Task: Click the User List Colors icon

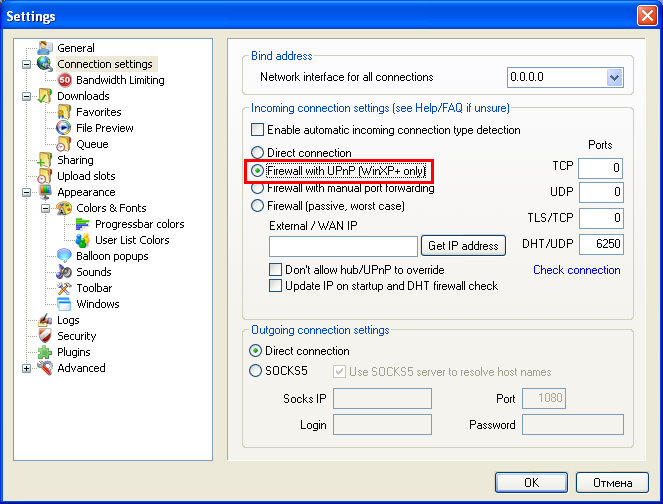Action: coord(82,240)
